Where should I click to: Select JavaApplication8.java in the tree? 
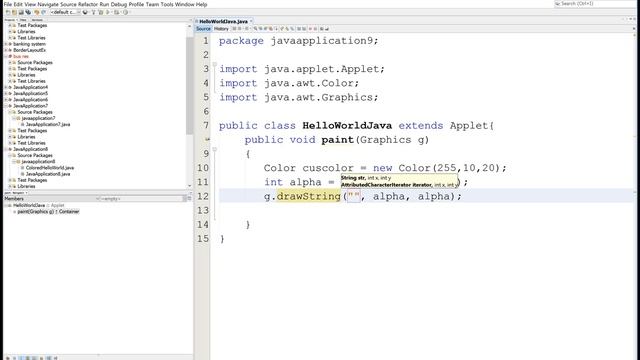point(48,174)
